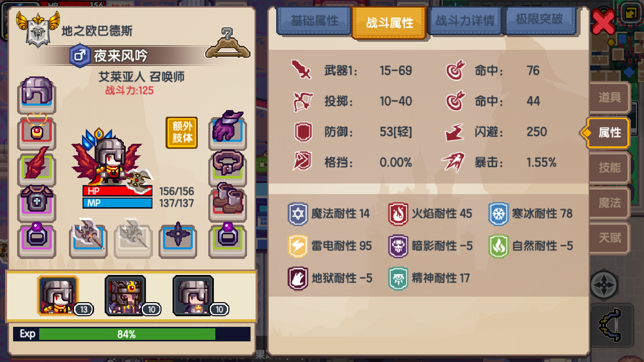Image resolution: width=644 pixels, height=362 pixels.
Task: Select the leather belt equipment slot
Action: tap(228, 166)
